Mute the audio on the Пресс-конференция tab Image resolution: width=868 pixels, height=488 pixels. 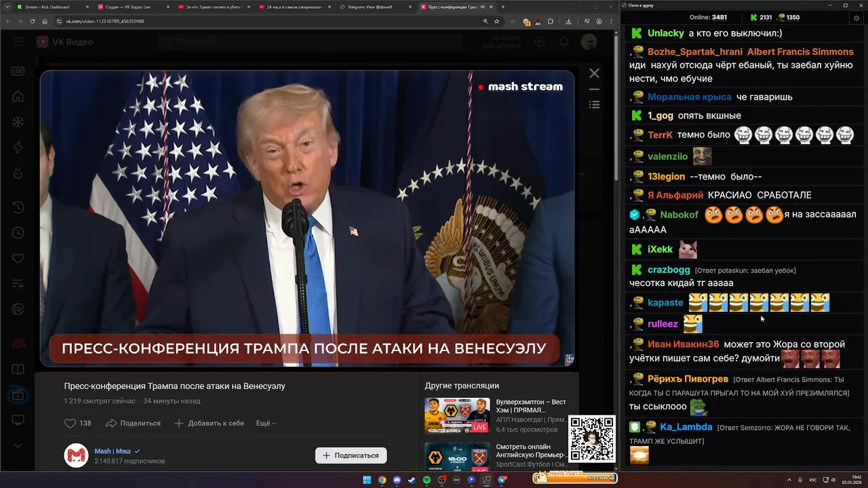(483, 7)
